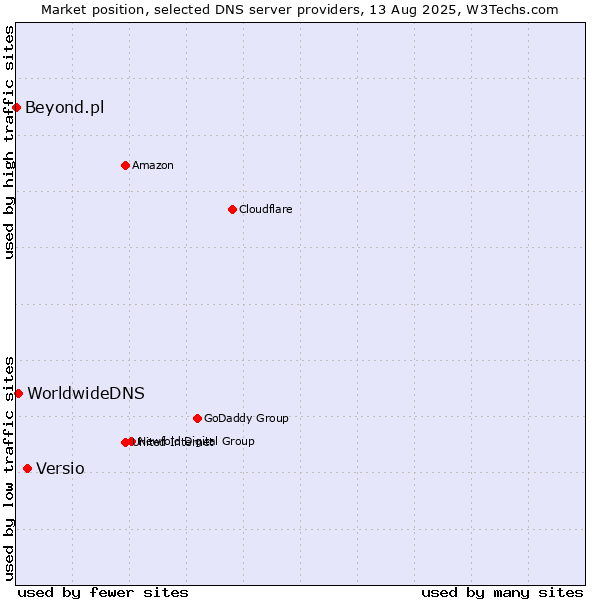This screenshot has height=600, width=600.
Task: Click the 'used by low traffic sites' axis label
Action: (x=9, y=469)
